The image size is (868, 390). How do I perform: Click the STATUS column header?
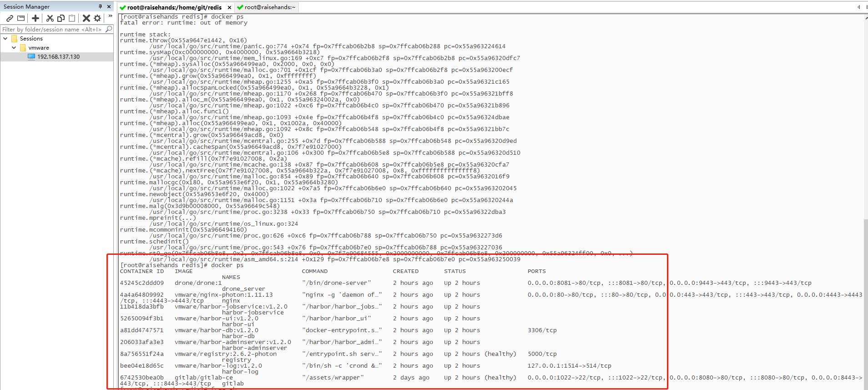pos(454,271)
